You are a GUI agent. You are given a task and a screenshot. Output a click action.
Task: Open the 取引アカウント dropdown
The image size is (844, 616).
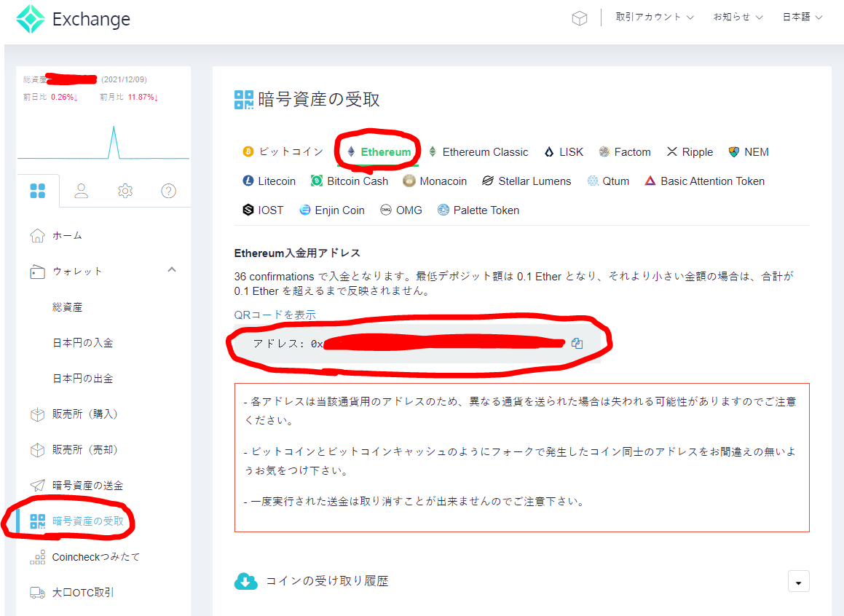653,16
